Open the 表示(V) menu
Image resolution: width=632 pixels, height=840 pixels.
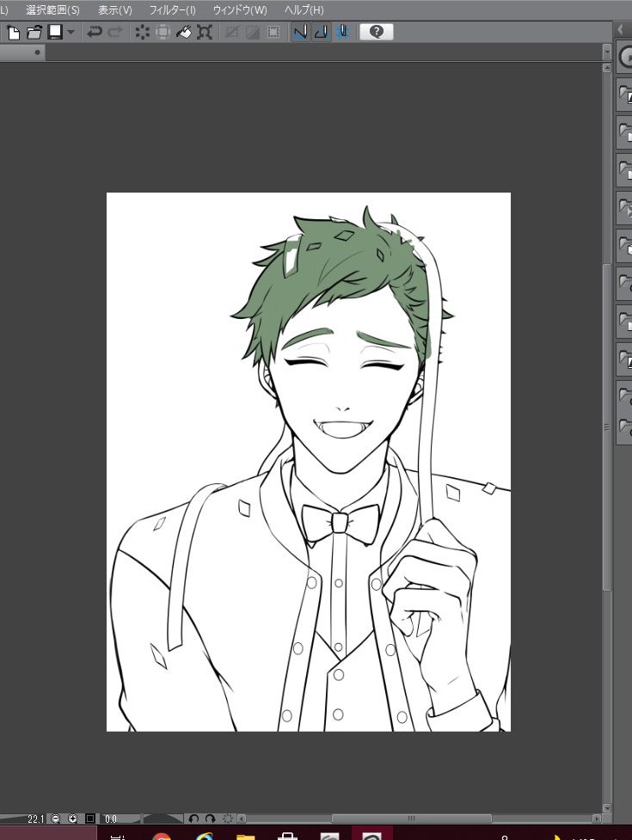[x=115, y=9]
